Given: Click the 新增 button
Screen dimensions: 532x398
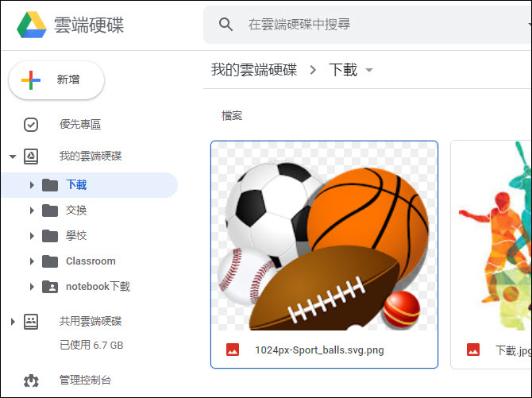Looking at the screenshot, I should click(x=56, y=80).
